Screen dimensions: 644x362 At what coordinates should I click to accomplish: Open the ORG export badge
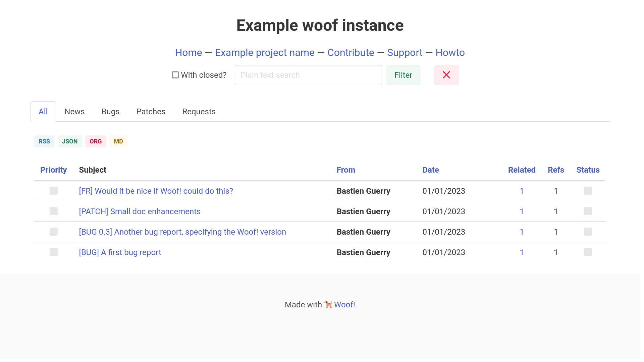96,141
